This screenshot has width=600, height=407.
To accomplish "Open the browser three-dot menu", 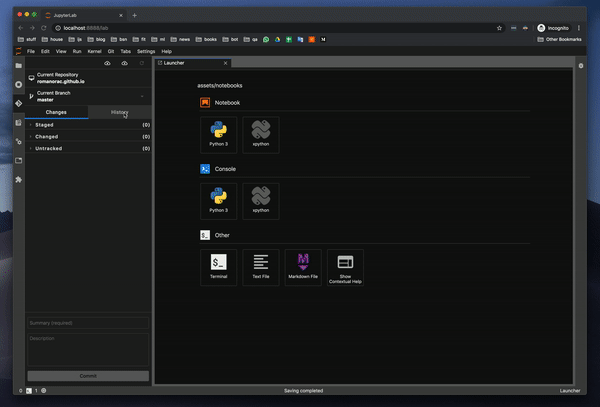I will 579,28.
